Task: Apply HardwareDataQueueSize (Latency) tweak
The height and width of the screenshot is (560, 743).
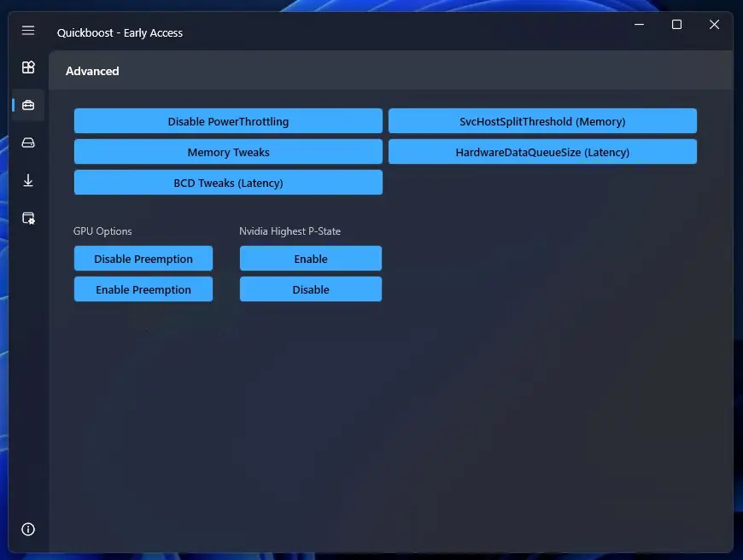Action: tap(542, 152)
